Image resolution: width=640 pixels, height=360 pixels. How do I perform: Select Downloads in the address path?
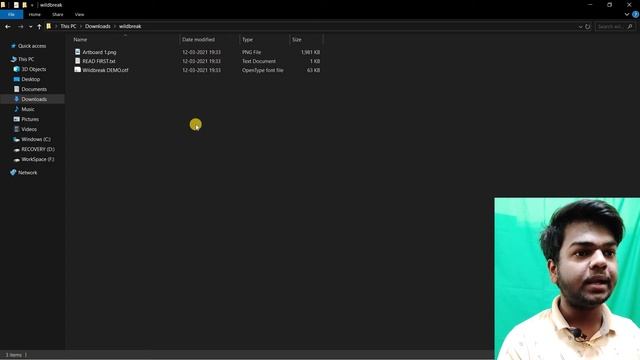pos(98,26)
